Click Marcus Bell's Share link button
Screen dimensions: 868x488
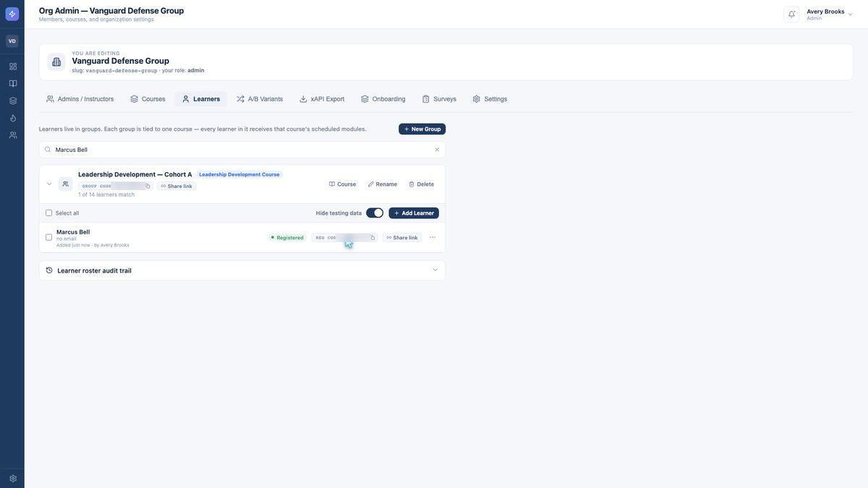(x=402, y=238)
